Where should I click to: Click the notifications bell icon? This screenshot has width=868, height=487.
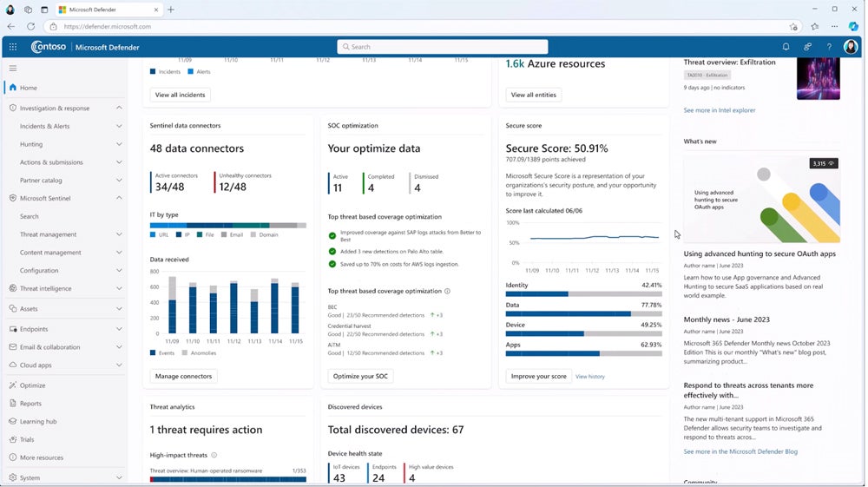click(x=786, y=47)
